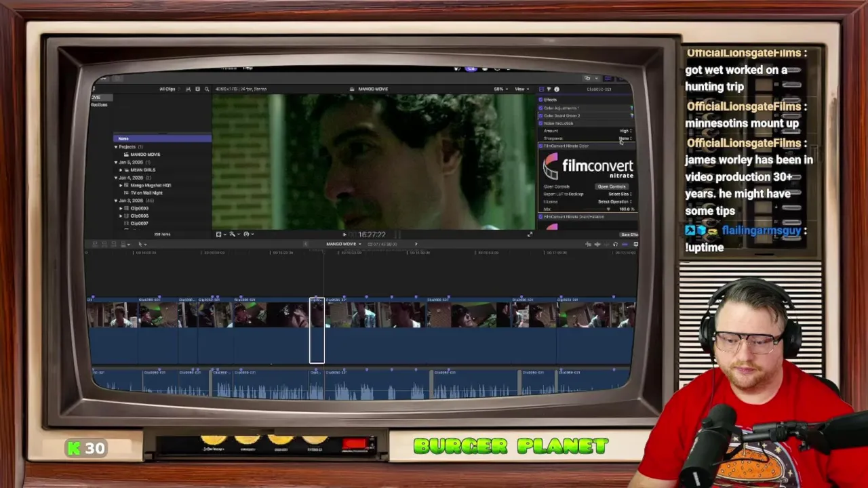Collapse the Projects group in browser
This screenshot has width=868, height=488.
[116, 146]
